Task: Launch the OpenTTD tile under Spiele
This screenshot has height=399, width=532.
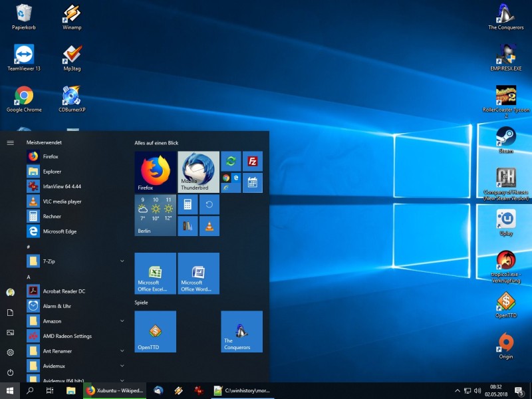Action: [156, 331]
